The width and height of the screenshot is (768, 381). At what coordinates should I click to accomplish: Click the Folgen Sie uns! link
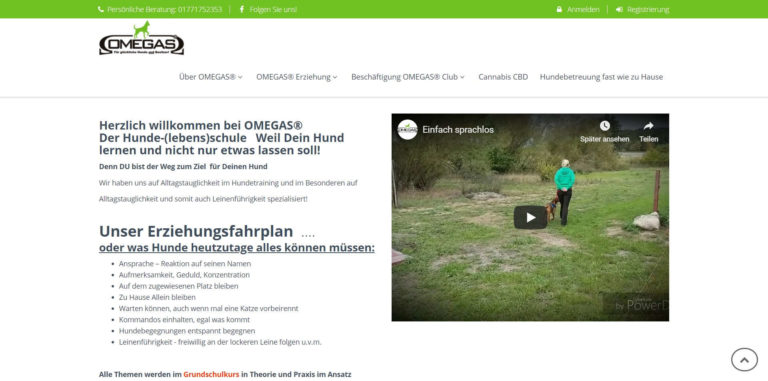pyautogui.click(x=273, y=9)
